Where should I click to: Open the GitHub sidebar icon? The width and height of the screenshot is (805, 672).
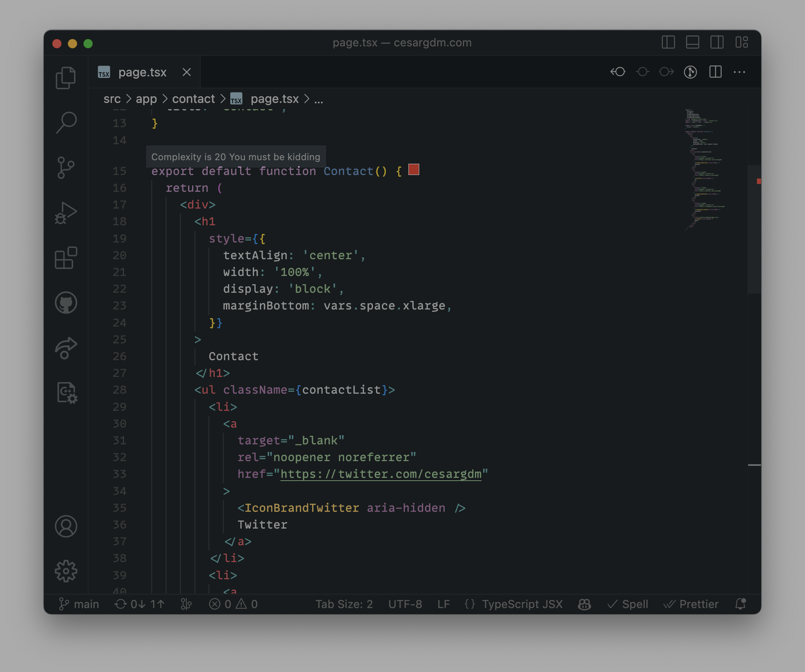(x=65, y=302)
